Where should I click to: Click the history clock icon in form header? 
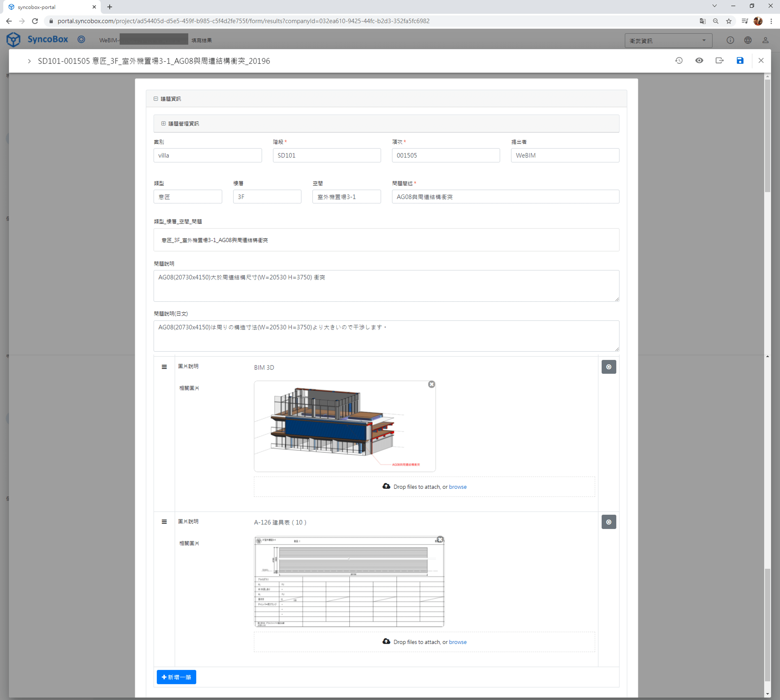pyautogui.click(x=679, y=61)
